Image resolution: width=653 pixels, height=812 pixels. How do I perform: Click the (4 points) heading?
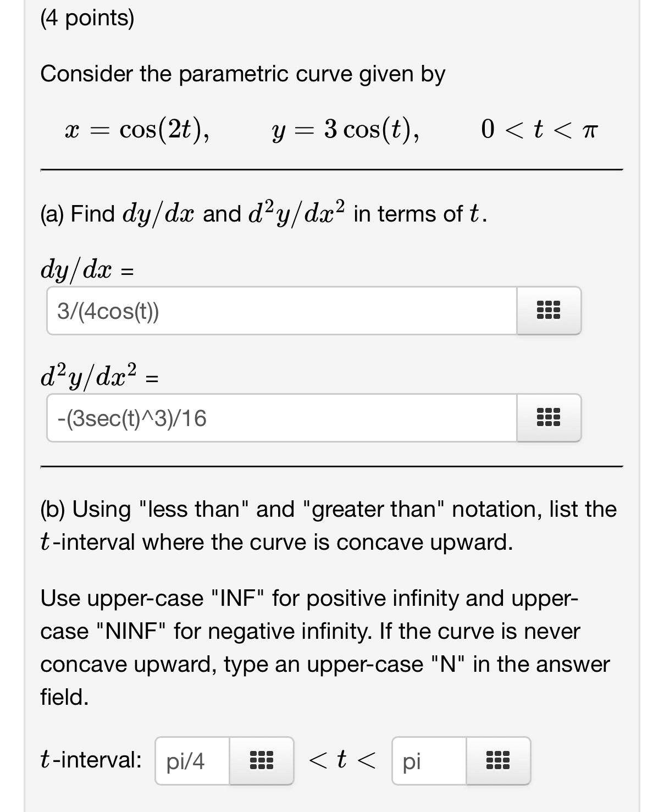[88, 18]
